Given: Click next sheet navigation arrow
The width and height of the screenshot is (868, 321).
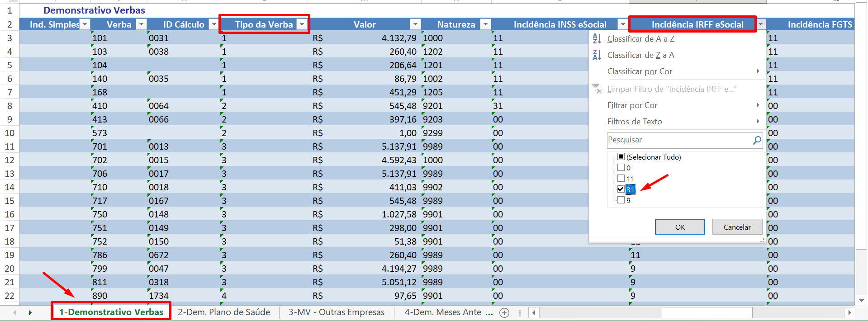Looking at the screenshot, I should [x=30, y=312].
